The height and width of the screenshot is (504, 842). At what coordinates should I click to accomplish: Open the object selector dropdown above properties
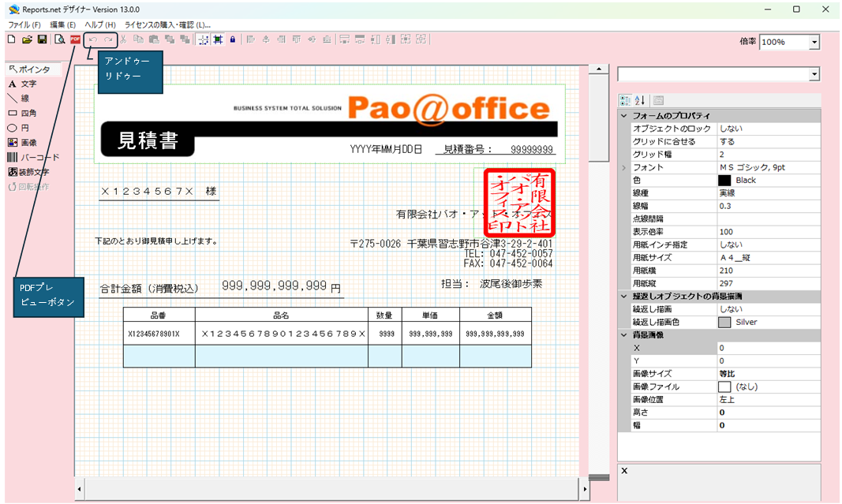coord(814,74)
